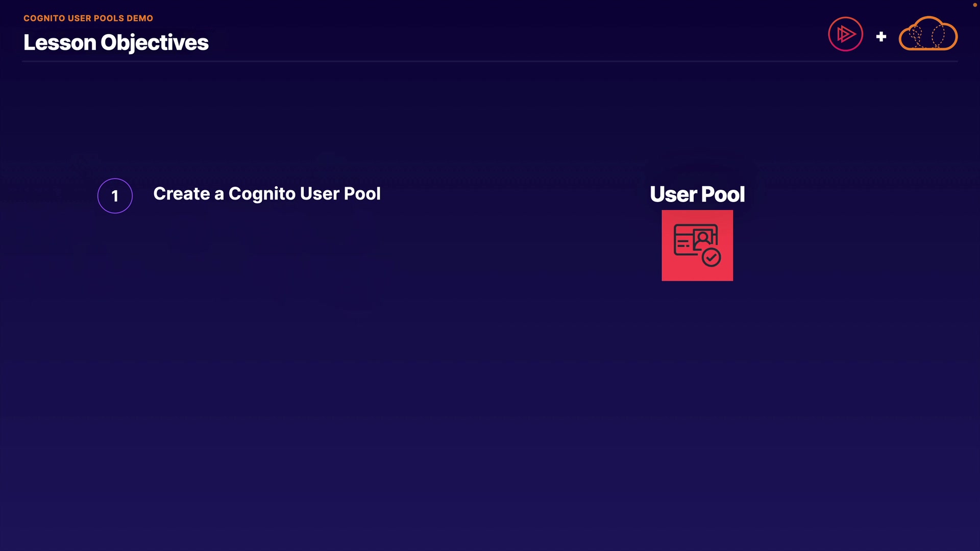Select the "COGNITO USER POOLS DEMO" label
The height and width of the screenshot is (551, 980).
88,18
